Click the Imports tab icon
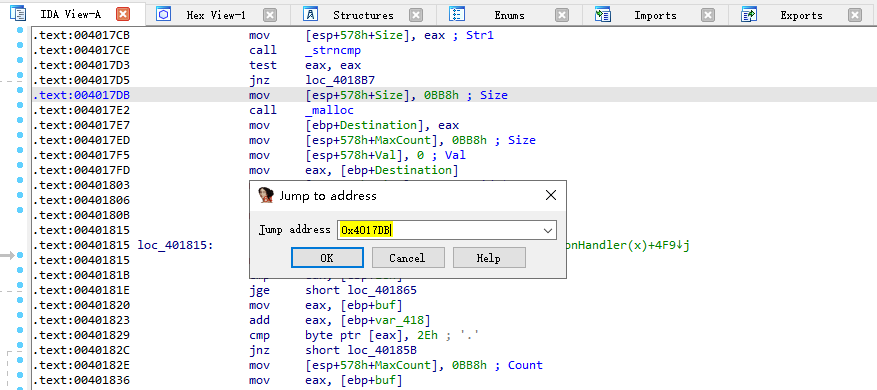Image resolution: width=877 pixels, height=390 pixels. coord(602,15)
